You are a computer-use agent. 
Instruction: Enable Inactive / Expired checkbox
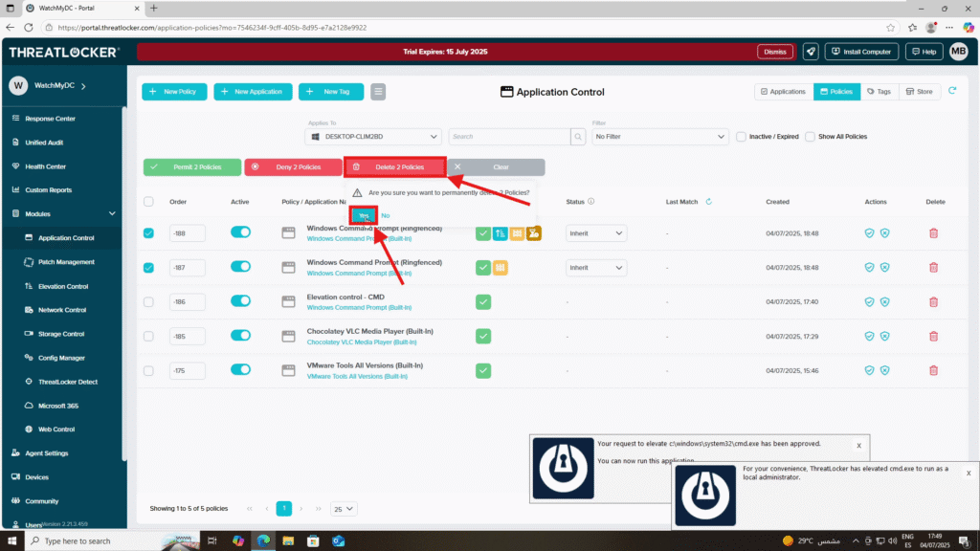point(741,137)
